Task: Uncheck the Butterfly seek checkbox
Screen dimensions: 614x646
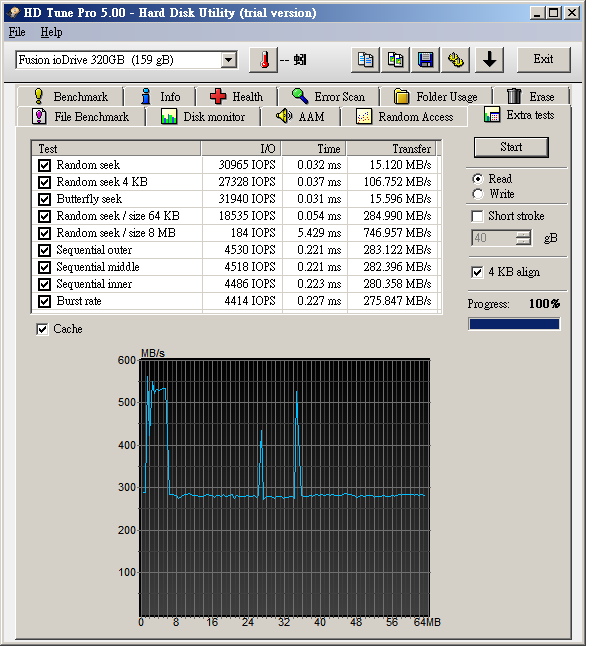Action: click(44, 199)
